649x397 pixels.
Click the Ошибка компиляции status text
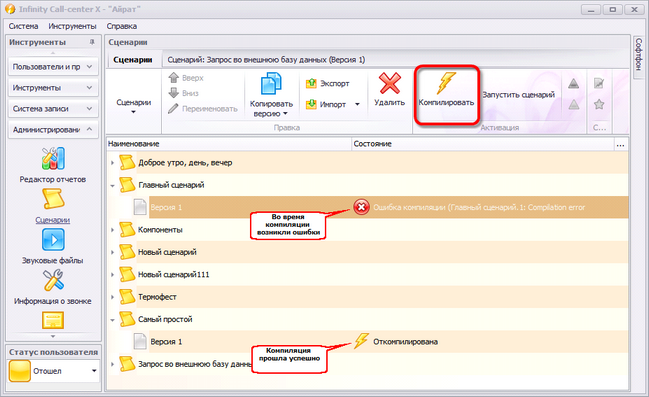pos(479,207)
